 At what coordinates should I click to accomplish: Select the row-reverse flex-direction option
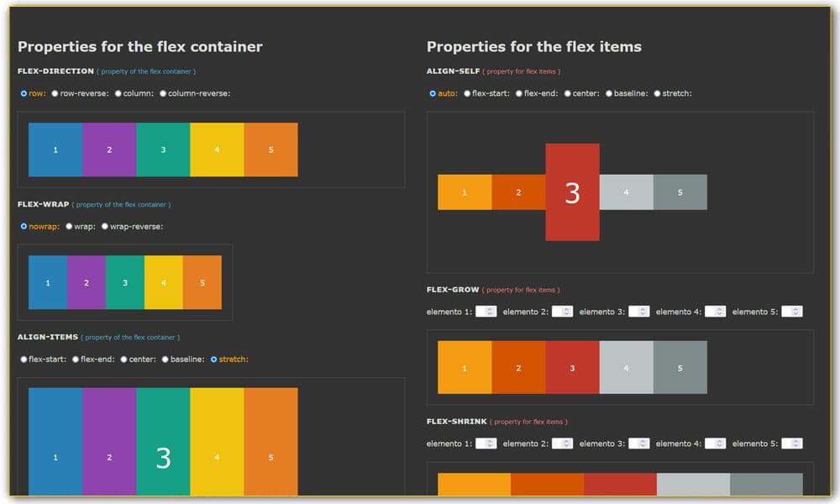55,95
